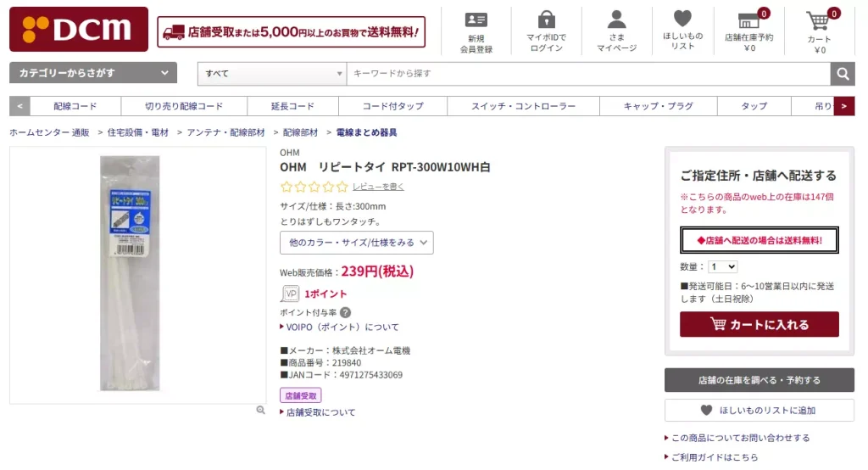This screenshot has height=470, width=868.
Task: Add to wishlist button
Action: click(759, 410)
